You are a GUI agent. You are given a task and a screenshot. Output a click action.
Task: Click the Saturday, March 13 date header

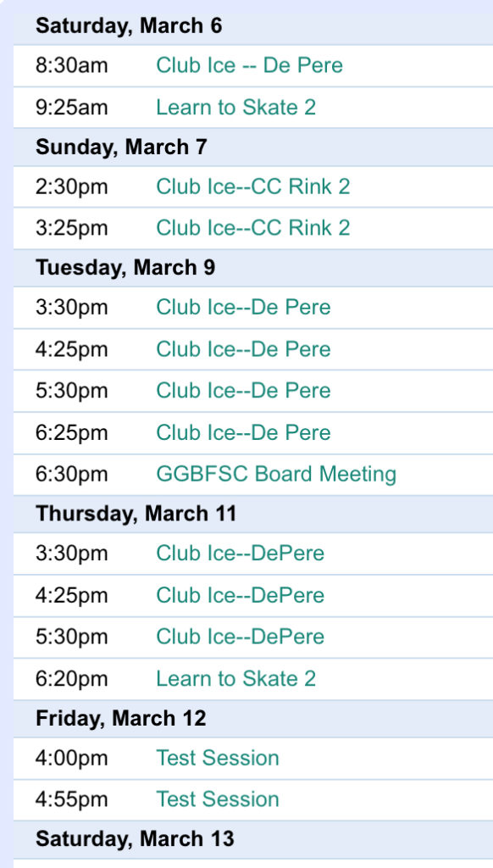(x=135, y=839)
